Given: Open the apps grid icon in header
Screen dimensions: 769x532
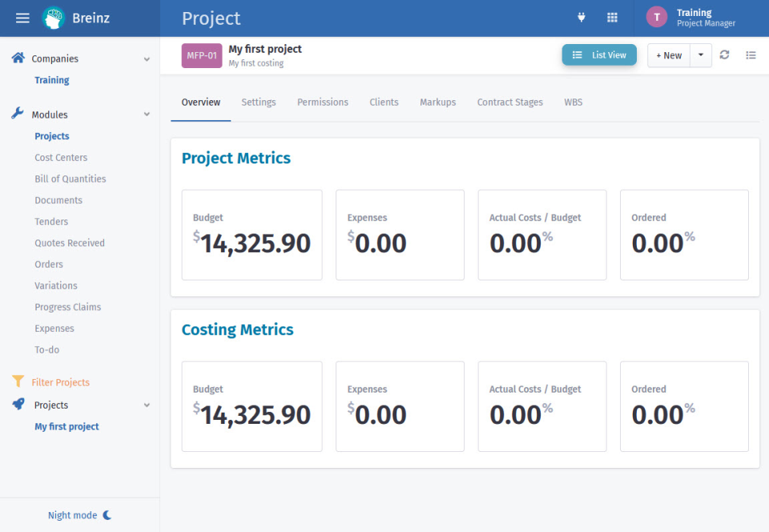Looking at the screenshot, I should (612, 17).
